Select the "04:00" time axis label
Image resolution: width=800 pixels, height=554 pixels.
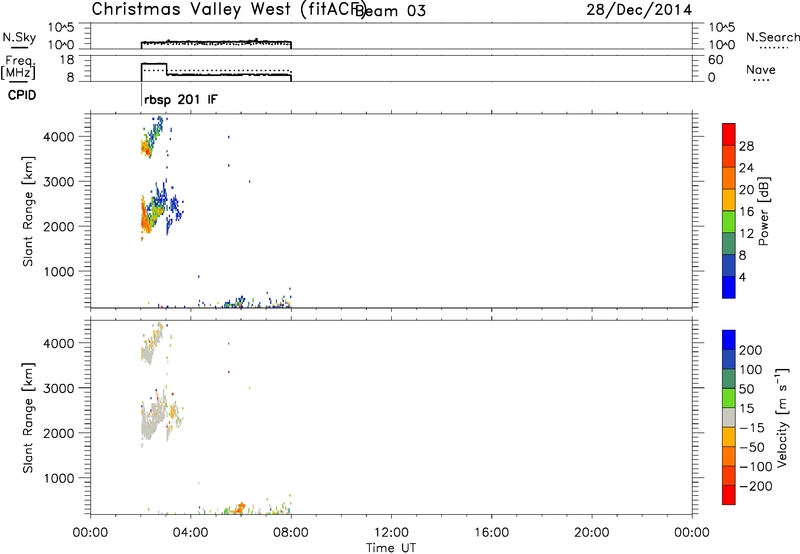(x=190, y=533)
